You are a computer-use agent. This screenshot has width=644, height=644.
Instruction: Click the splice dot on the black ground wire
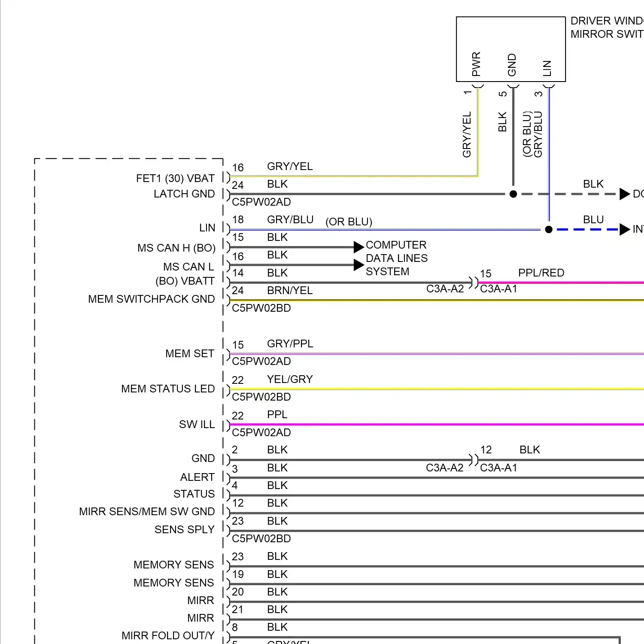(x=513, y=194)
